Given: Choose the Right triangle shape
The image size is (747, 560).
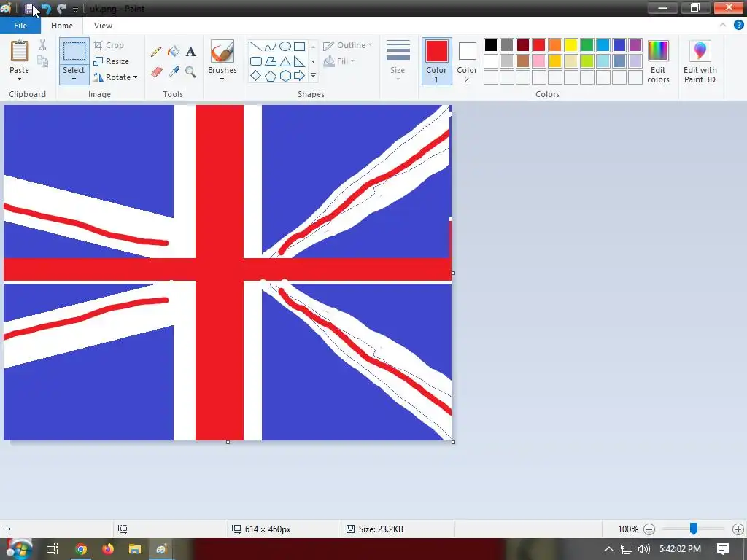Looking at the screenshot, I should point(299,61).
